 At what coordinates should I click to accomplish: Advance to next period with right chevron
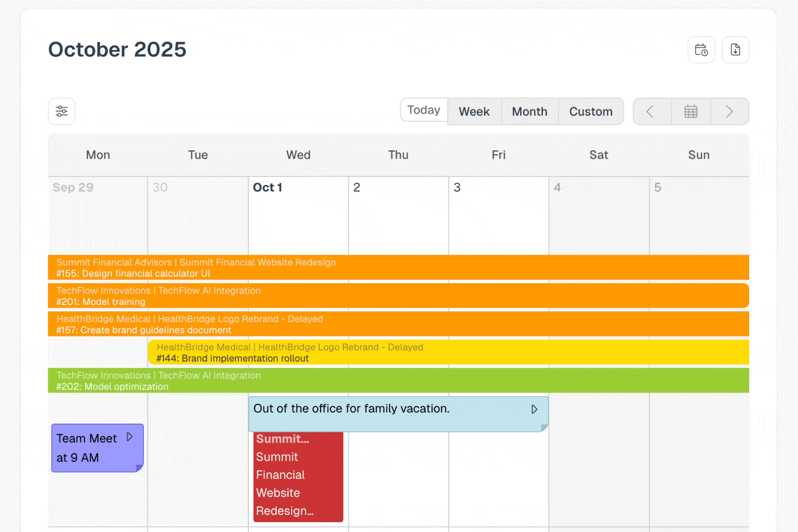(730, 112)
